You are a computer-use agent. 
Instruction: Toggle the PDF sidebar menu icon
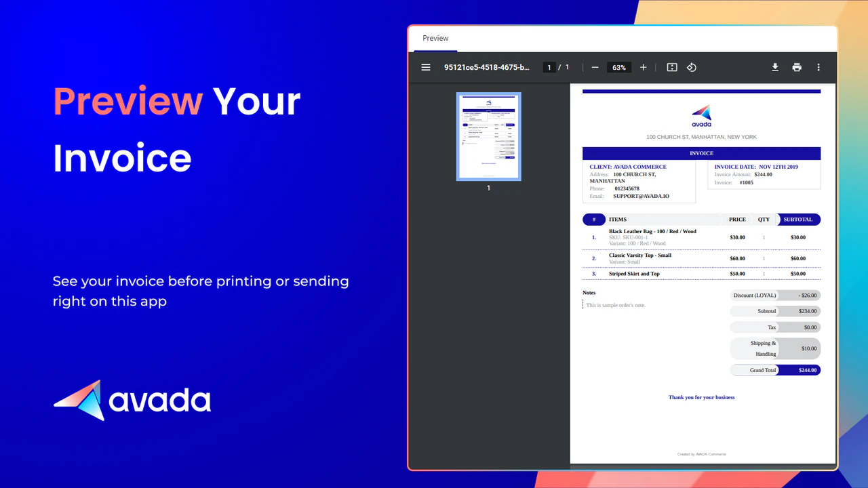426,67
